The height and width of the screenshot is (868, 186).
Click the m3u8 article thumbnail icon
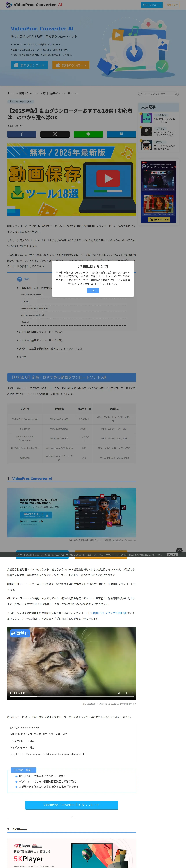pos(146,118)
